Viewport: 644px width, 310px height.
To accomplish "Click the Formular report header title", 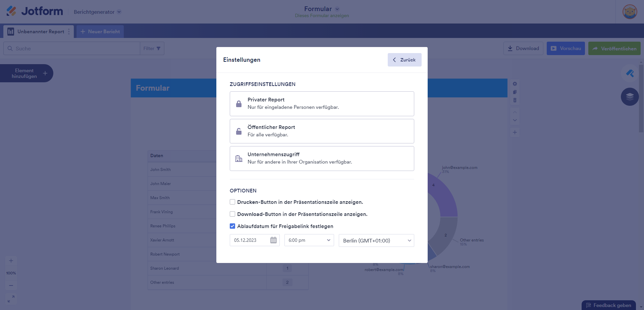I will pyautogui.click(x=153, y=88).
